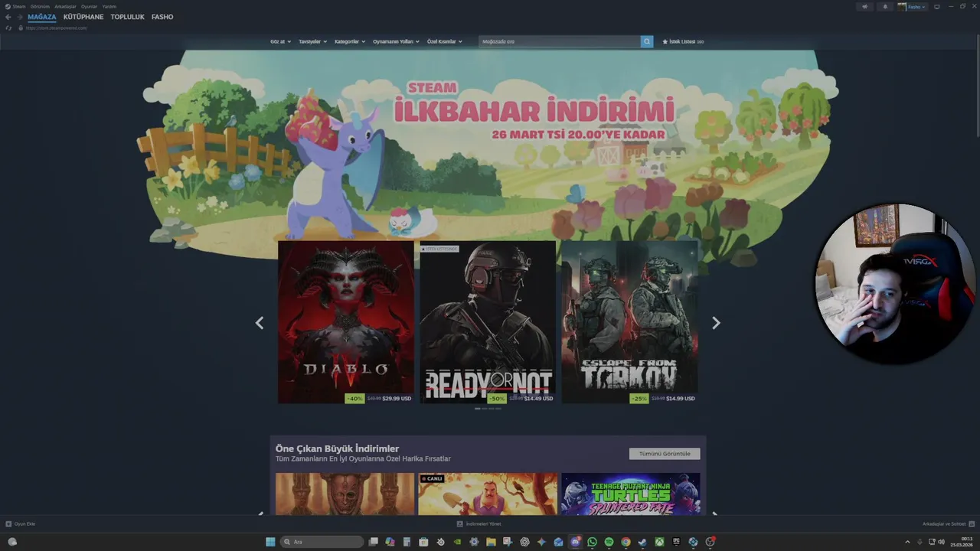Open the Oynamanın Yolları dropdown
Image resolution: width=980 pixels, height=551 pixels.
pos(396,41)
